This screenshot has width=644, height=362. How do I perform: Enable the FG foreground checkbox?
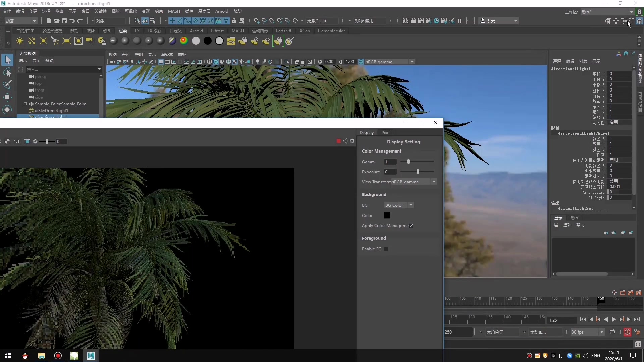point(386,249)
